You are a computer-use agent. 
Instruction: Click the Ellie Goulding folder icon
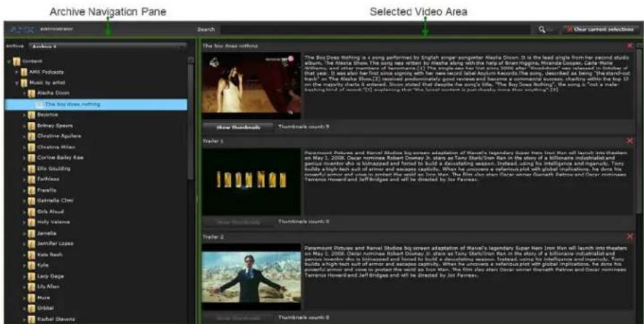click(31, 169)
